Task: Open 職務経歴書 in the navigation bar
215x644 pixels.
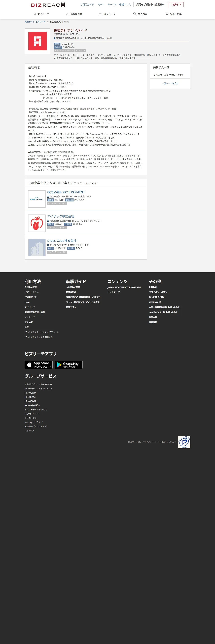Action: (74, 14)
